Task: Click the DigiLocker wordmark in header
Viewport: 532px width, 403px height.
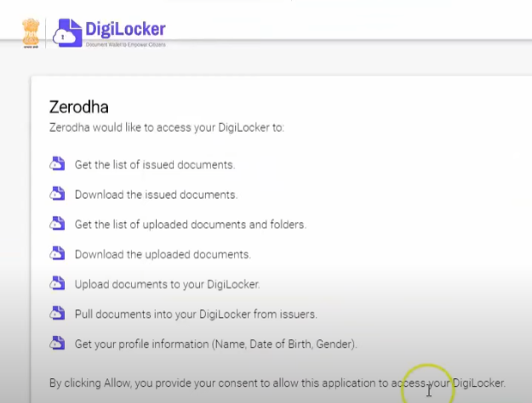Action: (x=125, y=30)
